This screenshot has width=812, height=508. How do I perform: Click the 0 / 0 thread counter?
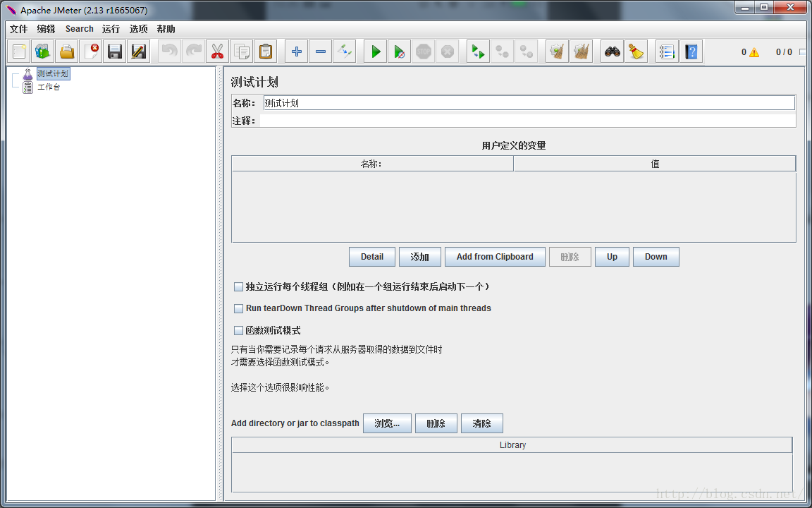point(784,52)
